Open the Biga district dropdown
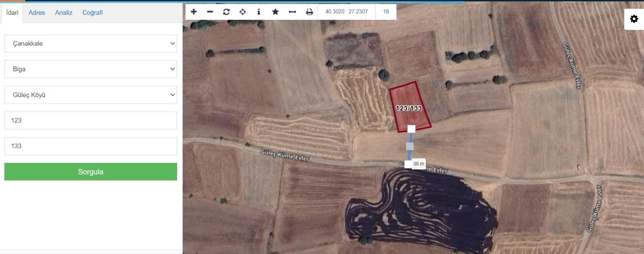This screenshot has width=644, height=254. (91, 69)
